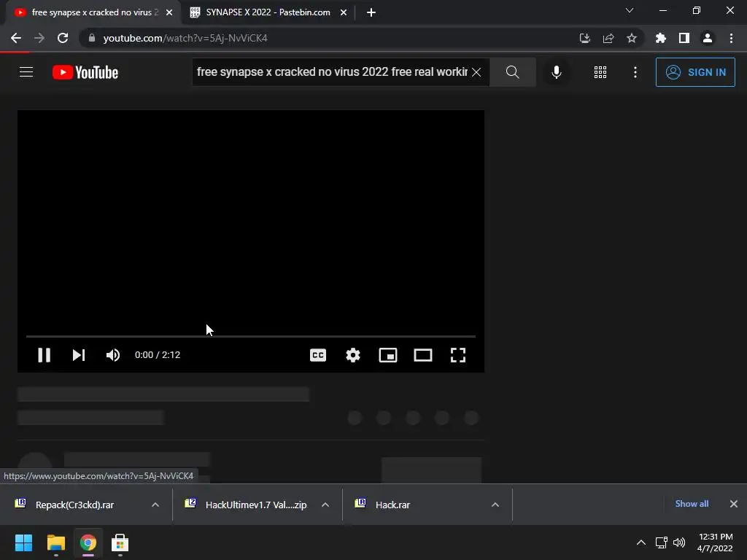Toggle Chrome side panel
This screenshot has width=747, height=560.
(x=684, y=38)
